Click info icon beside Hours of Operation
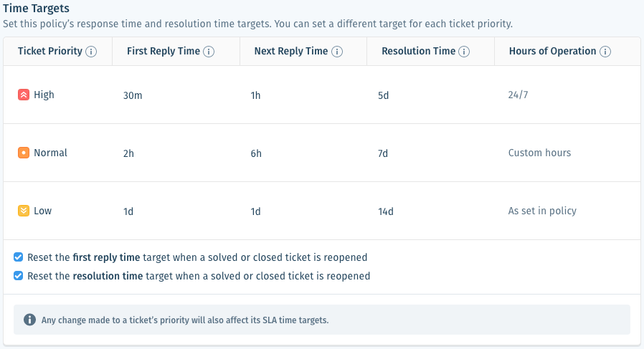 (605, 52)
